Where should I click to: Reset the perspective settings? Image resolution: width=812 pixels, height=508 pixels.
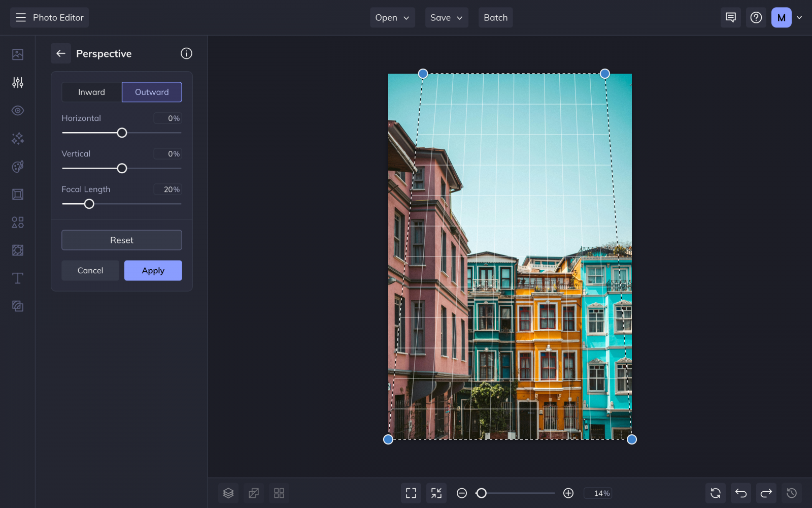click(121, 240)
